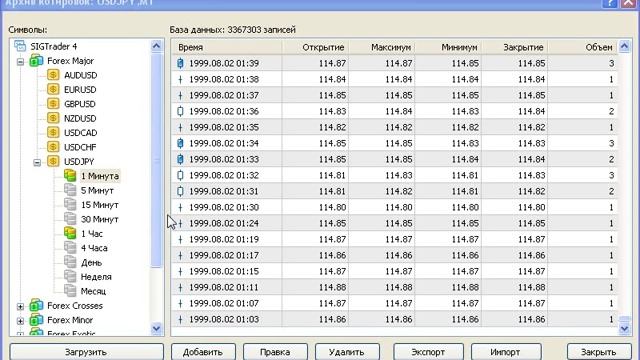The image size is (640, 360).
Task: Click the Закрыть button
Action: pos(598,352)
